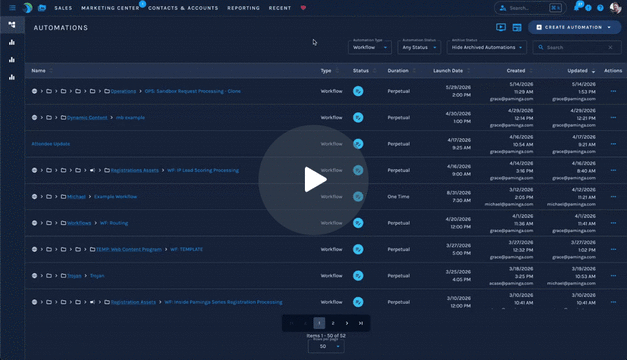Open the Sales menu
This screenshot has height=360, width=627.
(x=63, y=8)
